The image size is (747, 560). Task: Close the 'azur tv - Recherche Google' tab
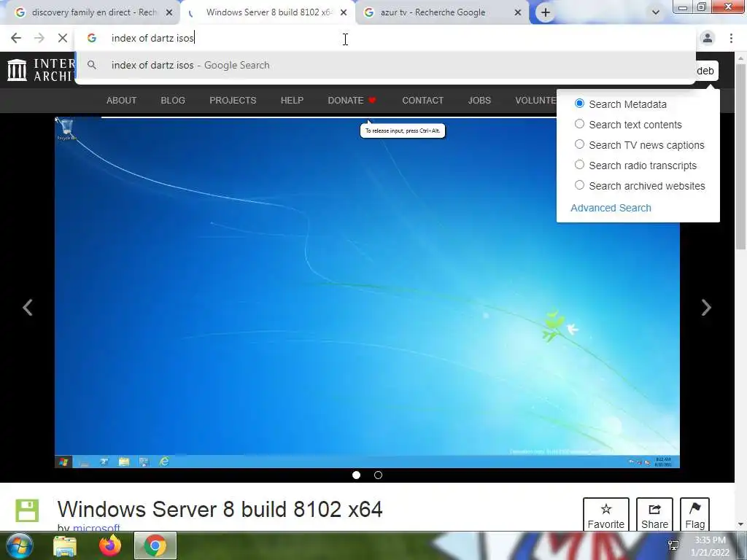pos(518,12)
